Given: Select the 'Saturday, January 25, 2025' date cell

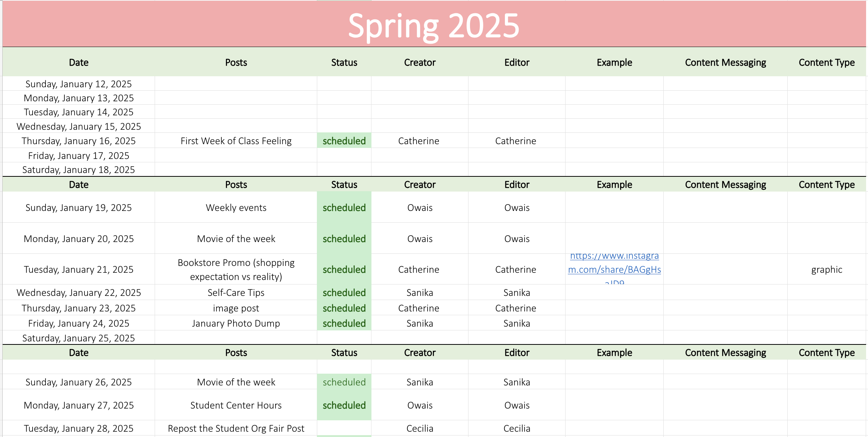Looking at the screenshot, I should click(x=78, y=338).
